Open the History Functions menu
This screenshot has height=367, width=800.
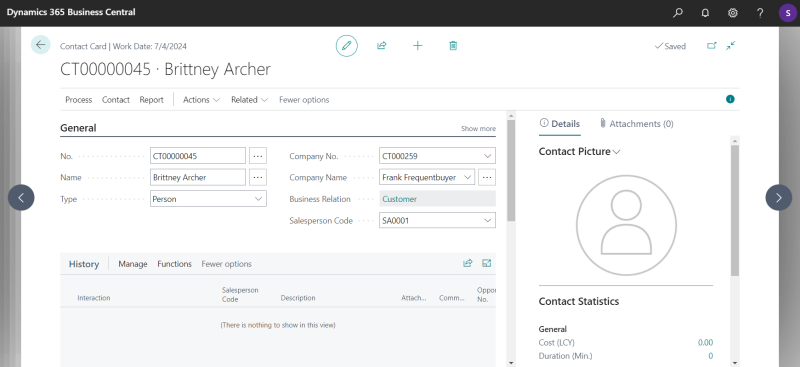click(174, 264)
